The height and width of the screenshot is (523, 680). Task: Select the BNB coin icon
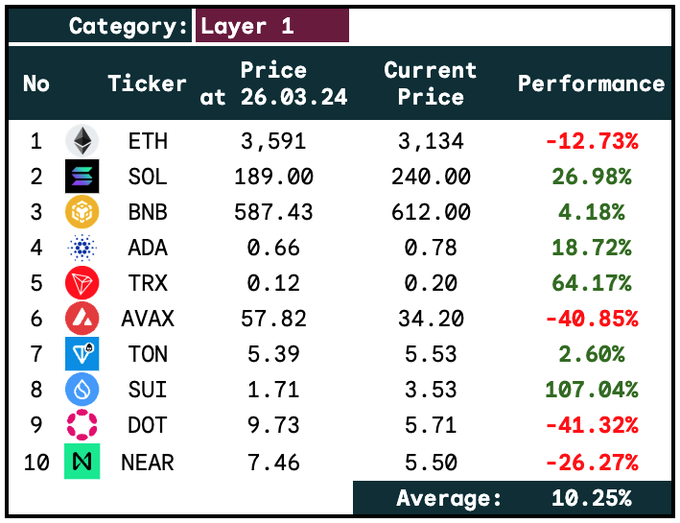point(81,212)
